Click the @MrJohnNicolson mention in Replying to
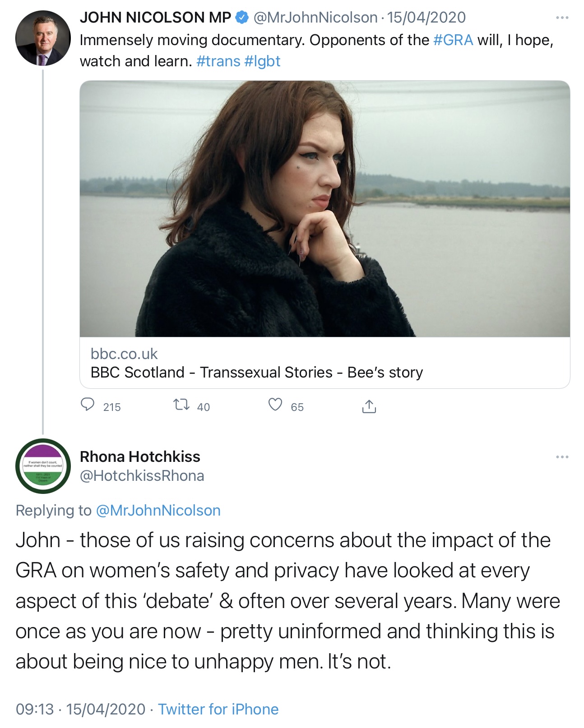 (x=158, y=510)
